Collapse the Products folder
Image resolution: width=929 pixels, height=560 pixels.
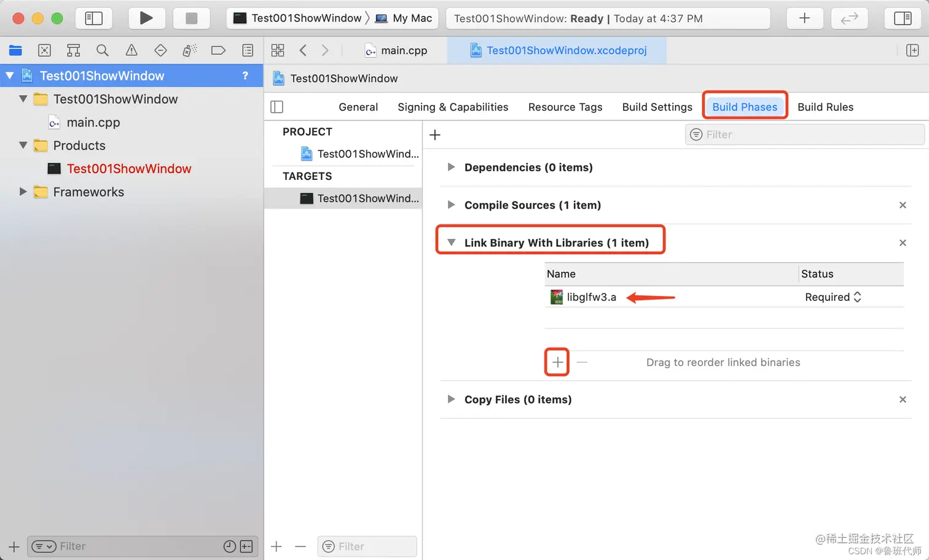23,146
